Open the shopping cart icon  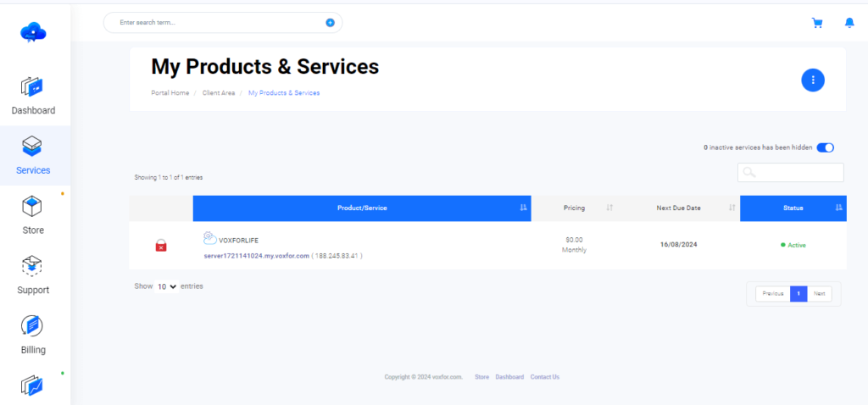(817, 23)
